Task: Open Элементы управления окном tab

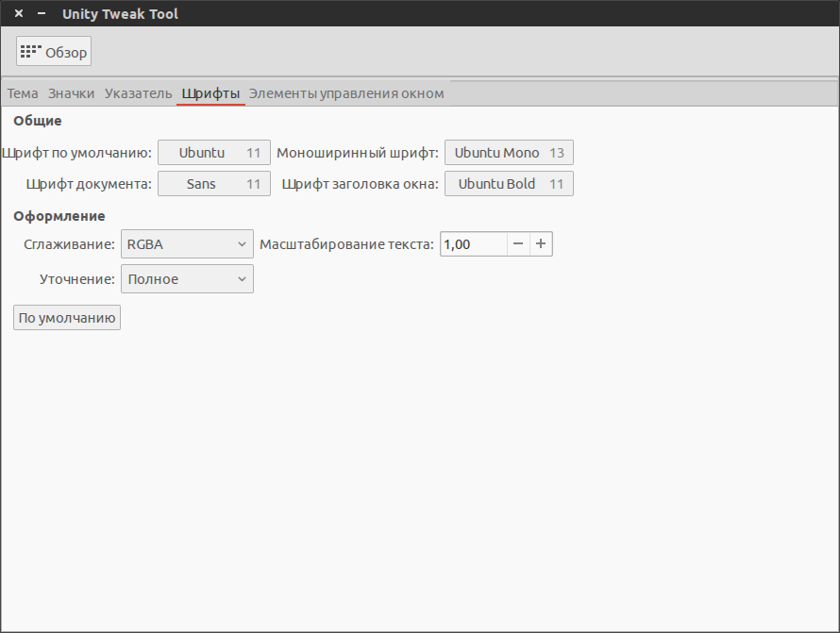Action: coord(346,93)
